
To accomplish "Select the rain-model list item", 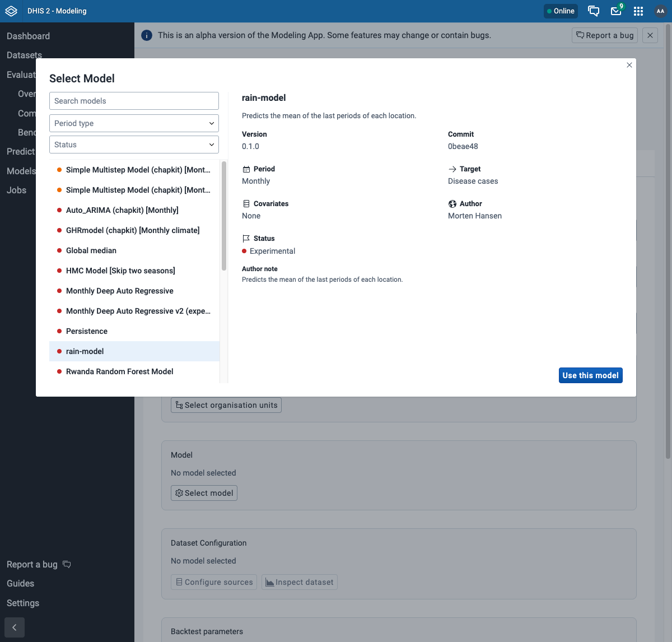I will pos(134,351).
